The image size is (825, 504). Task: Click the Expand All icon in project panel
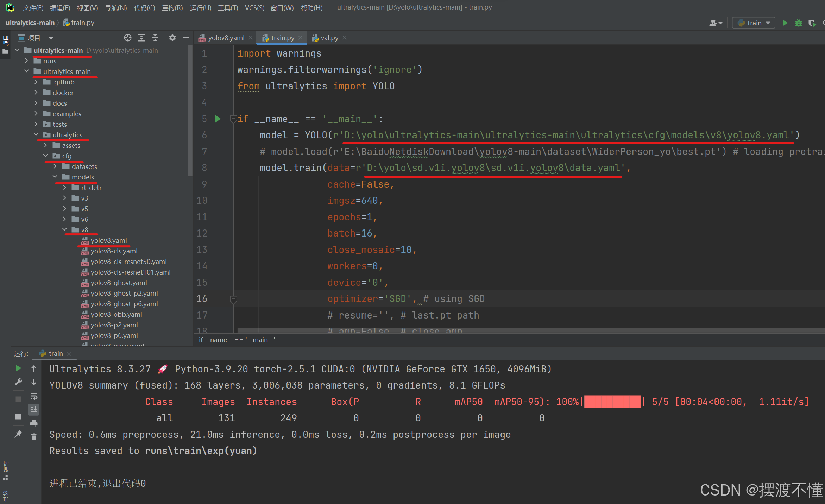tap(141, 38)
